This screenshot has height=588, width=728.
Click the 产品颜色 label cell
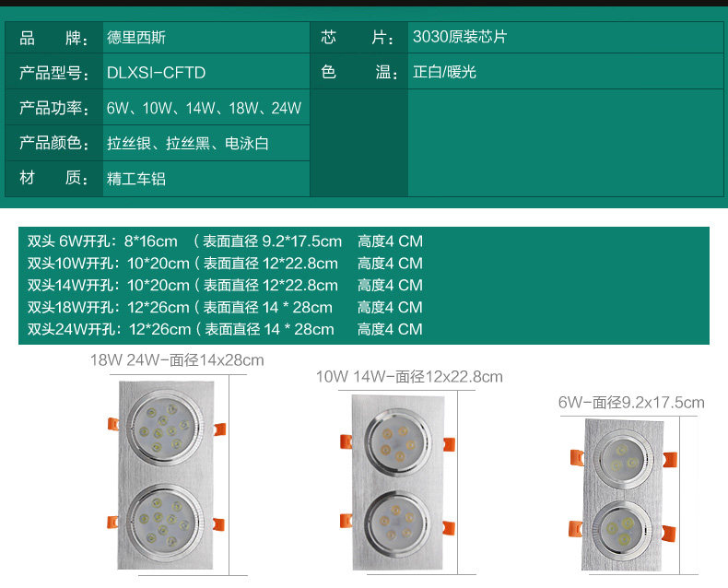53,143
